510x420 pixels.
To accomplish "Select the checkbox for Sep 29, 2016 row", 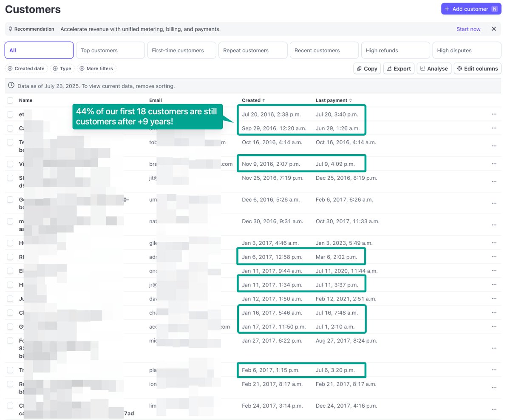I will [10, 128].
